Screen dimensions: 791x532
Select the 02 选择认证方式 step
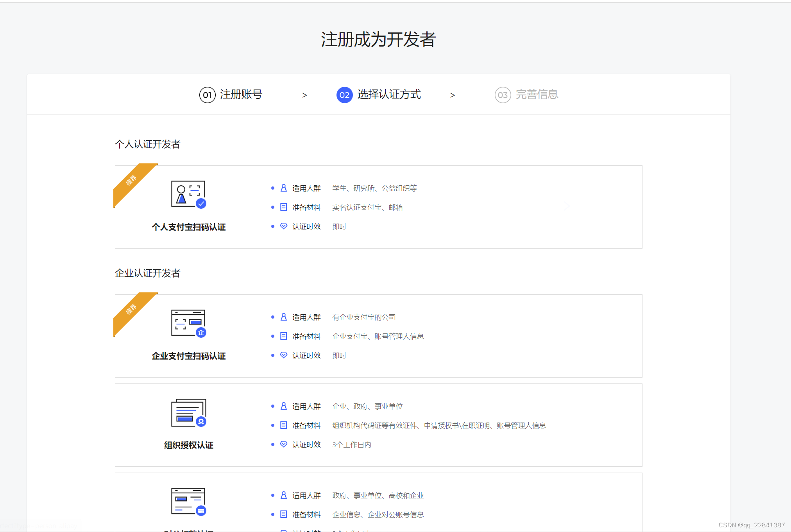pos(378,95)
